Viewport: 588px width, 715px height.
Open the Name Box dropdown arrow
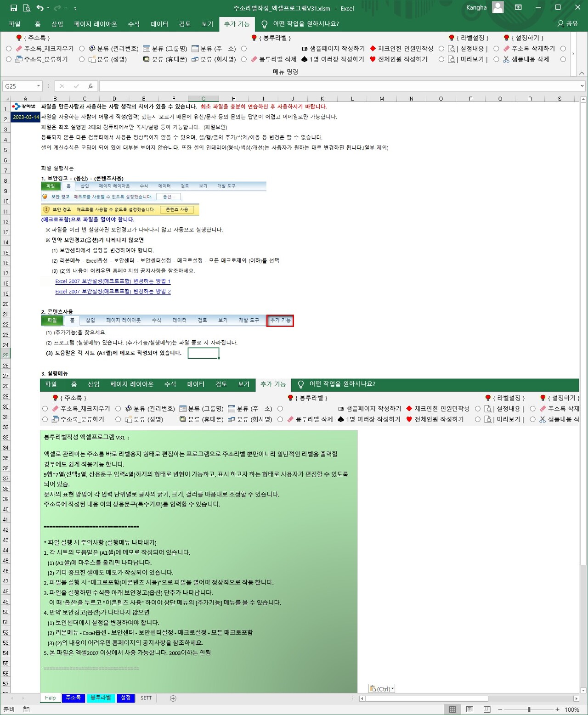pyautogui.click(x=38, y=86)
